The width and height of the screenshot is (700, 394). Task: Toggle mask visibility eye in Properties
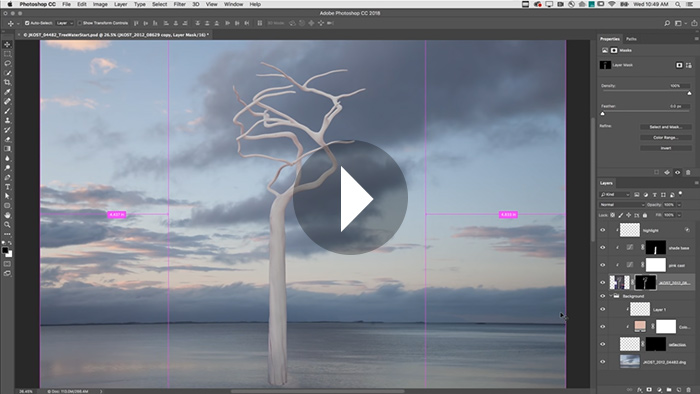[x=677, y=172]
